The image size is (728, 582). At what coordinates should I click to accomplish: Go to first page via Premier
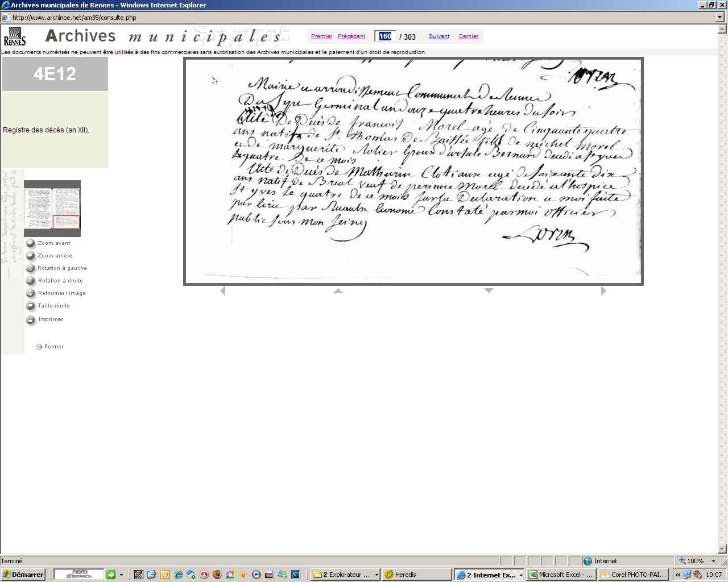(x=321, y=36)
